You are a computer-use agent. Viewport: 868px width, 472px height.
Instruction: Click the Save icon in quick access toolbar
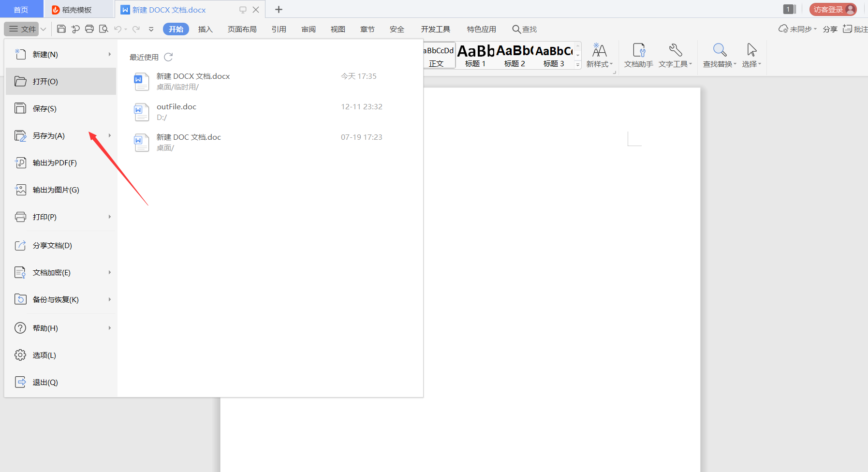[x=61, y=29]
